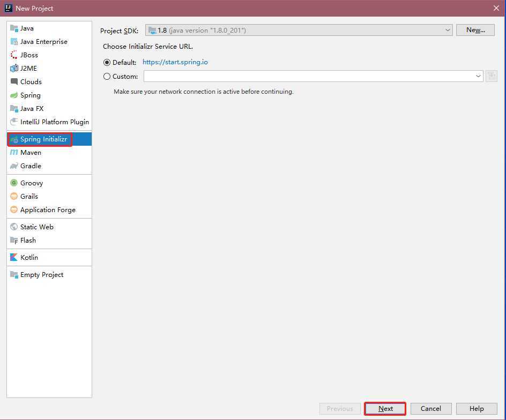Click the Java Enterprise icon

(x=14, y=42)
